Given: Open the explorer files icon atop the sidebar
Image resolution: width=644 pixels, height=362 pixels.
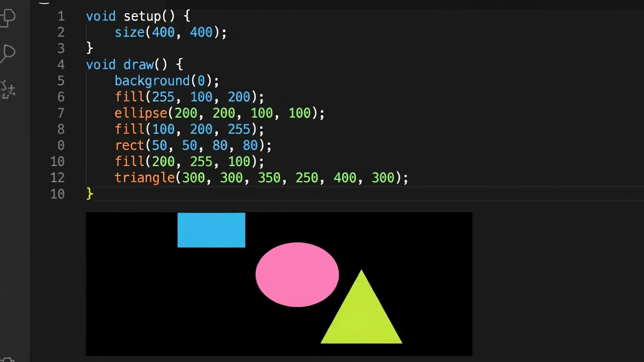Looking at the screenshot, I should 7,18.
